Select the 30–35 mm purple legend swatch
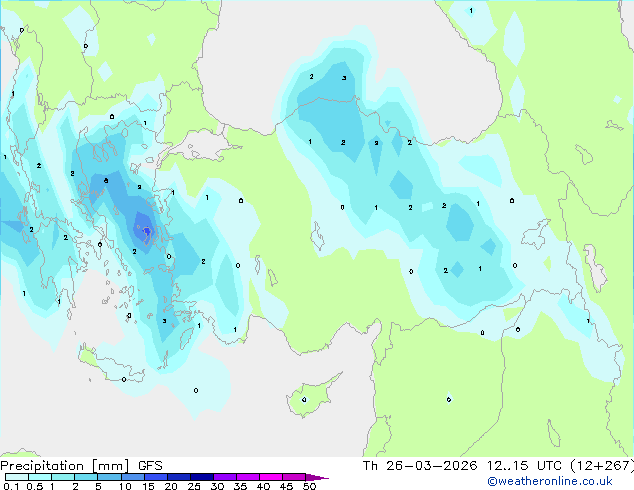The width and height of the screenshot is (634, 490). coord(225,477)
